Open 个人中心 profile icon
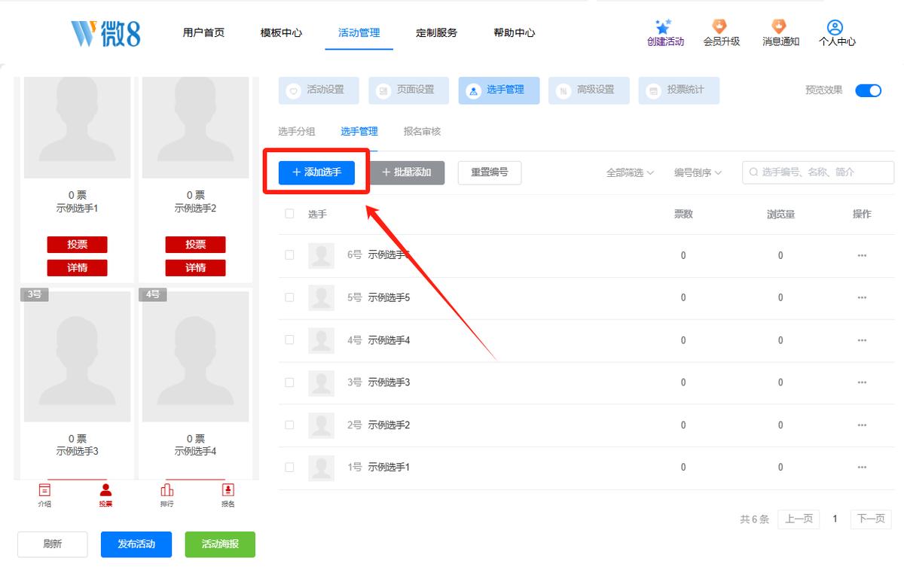Viewport: 904px width, 588px height. click(x=835, y=27)
